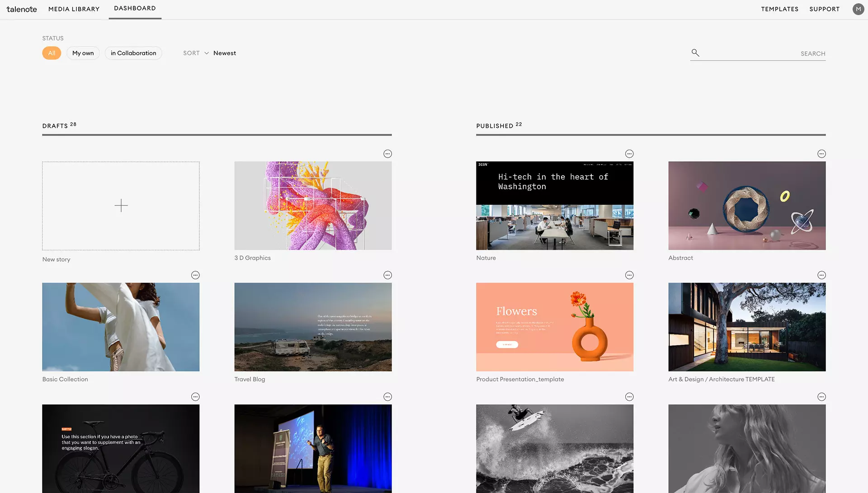Filter stories by My own
The height and width of the screenshot is (493, 868).
[x=83, y=53]
